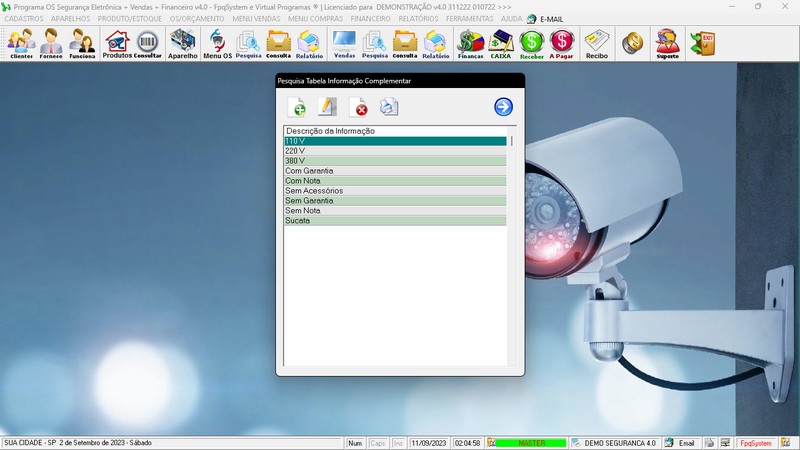Open the MENU COMPRAS menu

point(315,18)
